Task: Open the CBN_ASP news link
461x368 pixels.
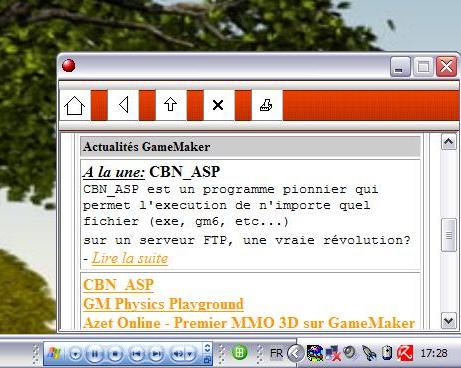Action: point(118,285)
